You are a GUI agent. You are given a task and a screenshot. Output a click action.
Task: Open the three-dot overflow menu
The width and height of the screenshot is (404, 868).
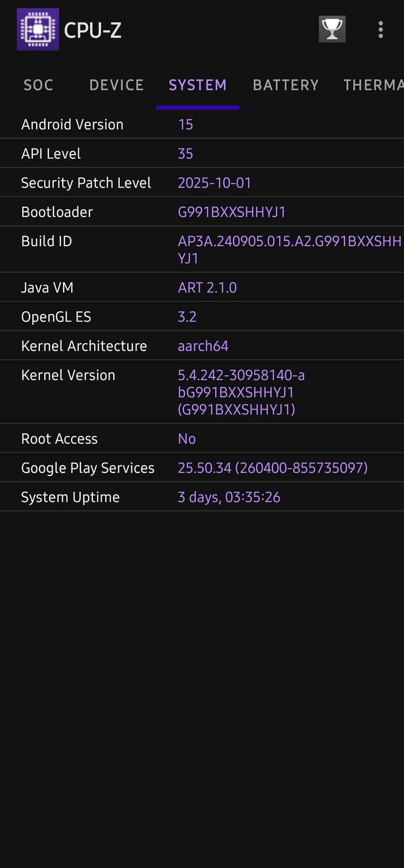(381, 29)
